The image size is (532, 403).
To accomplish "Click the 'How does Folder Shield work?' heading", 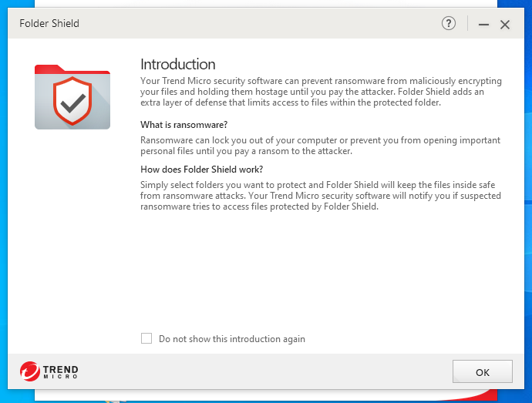I will [201, 170].
